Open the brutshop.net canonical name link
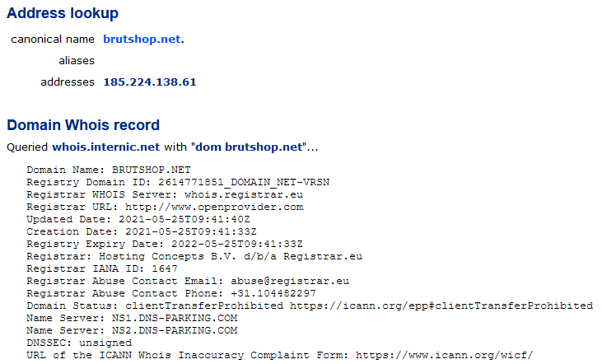Viewport: 602px width, 364px height. [x=143, y=40]
